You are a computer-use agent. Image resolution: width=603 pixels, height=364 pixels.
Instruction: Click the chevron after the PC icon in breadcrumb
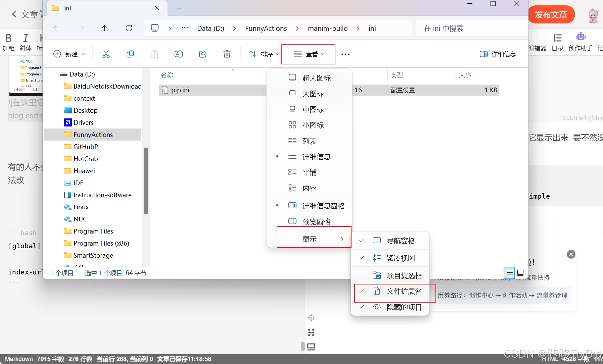170,29
